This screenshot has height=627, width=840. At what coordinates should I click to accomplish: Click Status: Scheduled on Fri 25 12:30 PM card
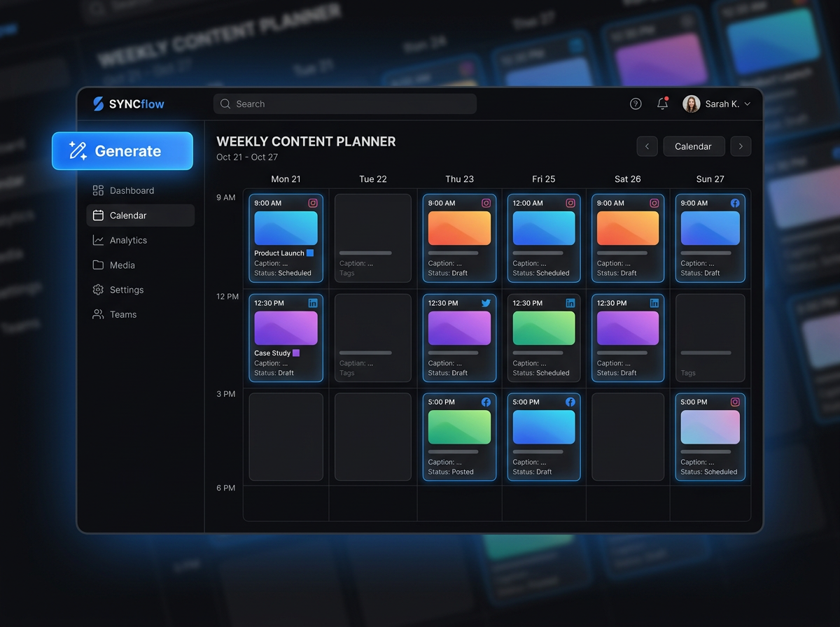pos(541,373)
